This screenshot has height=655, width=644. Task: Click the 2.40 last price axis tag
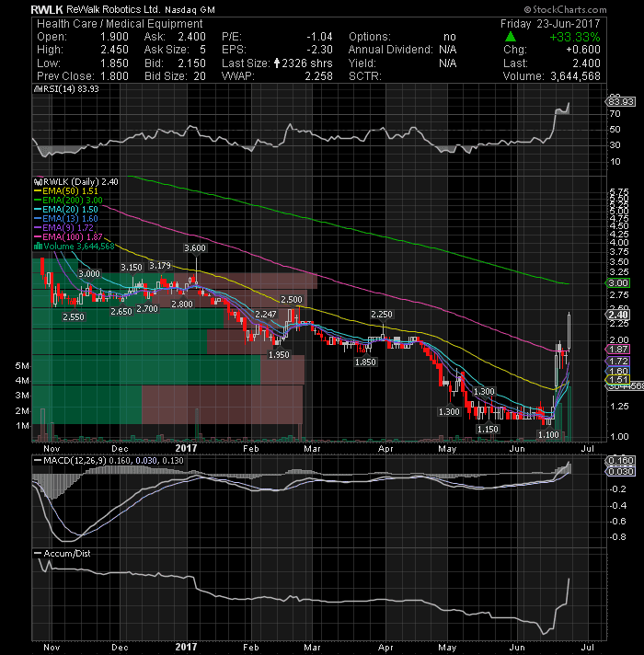[x=617, y=315]
